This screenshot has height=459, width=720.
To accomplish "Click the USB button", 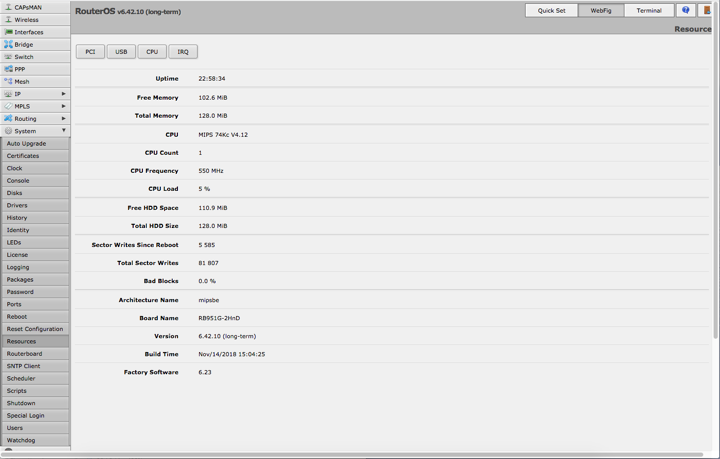I will (x=121, y=52).
